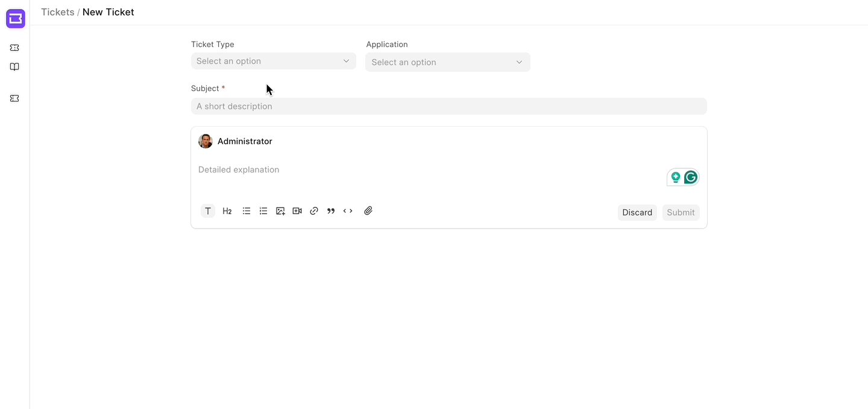Insert a numbered list
Screen dimensions: 868x409
263,211
